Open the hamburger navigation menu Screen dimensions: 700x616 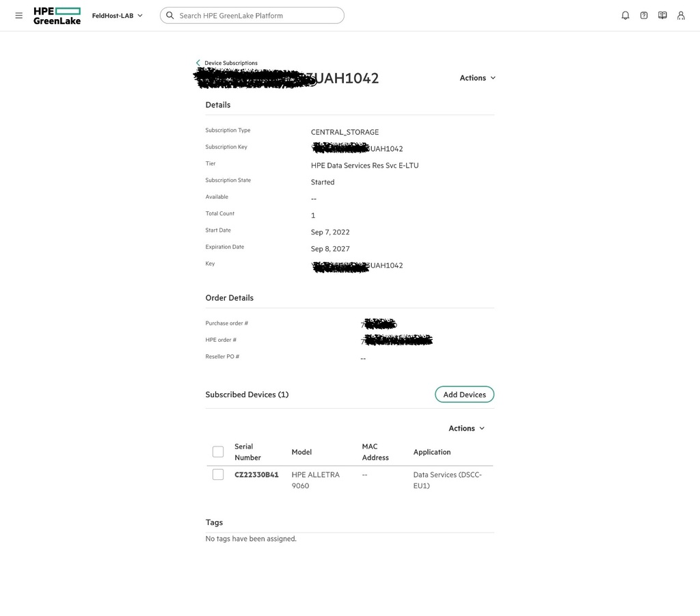(x=18, y=16)
